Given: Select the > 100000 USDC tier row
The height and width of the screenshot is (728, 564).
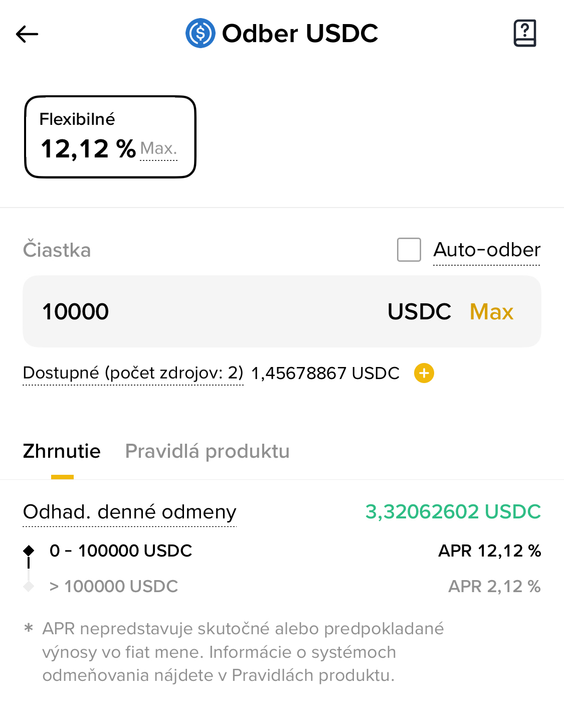Looking at the screenshot, I should [x=114, y=586].
